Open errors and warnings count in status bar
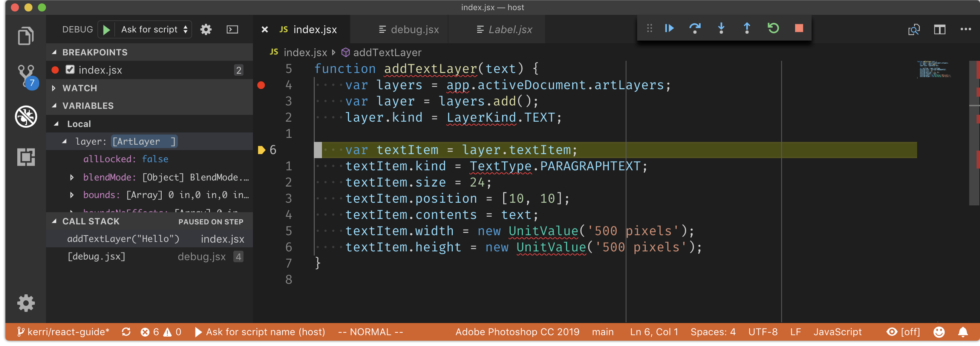Screen dimensions: 980x346 coord(161,332)
